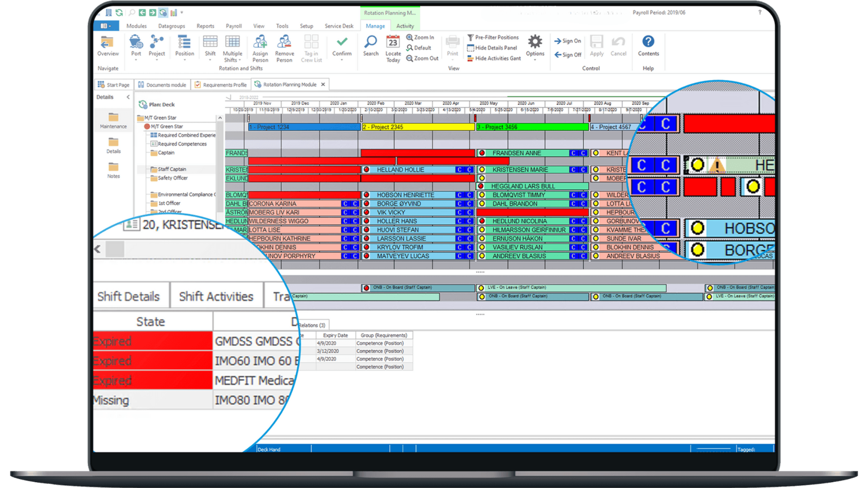Open the Port dropdown arrow
Screen dimensions: 868x488
point(136,60)
